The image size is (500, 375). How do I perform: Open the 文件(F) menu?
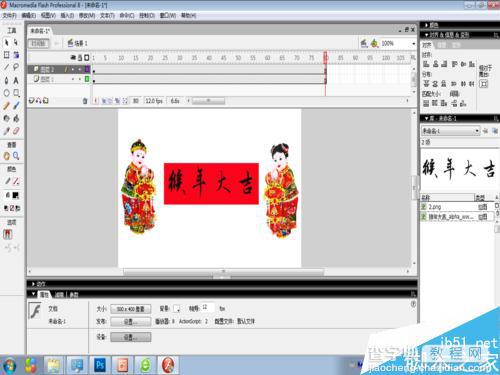[x=9, y=15]
